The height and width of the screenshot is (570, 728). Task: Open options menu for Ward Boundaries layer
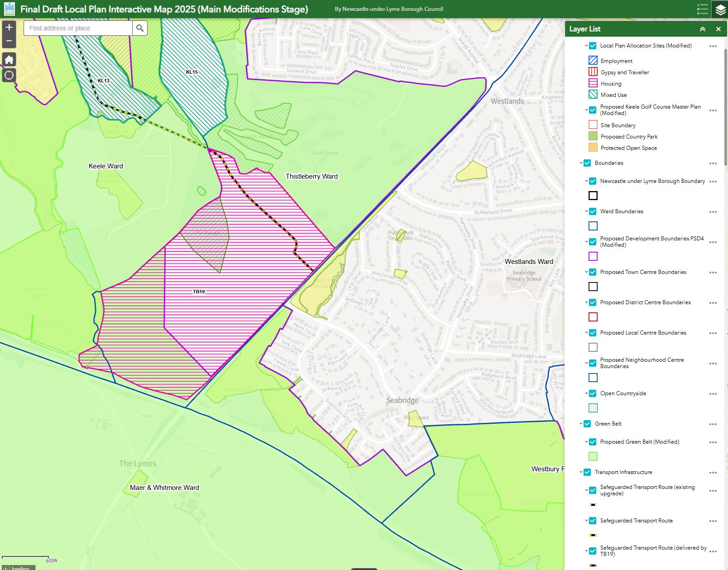click(713, 212)
